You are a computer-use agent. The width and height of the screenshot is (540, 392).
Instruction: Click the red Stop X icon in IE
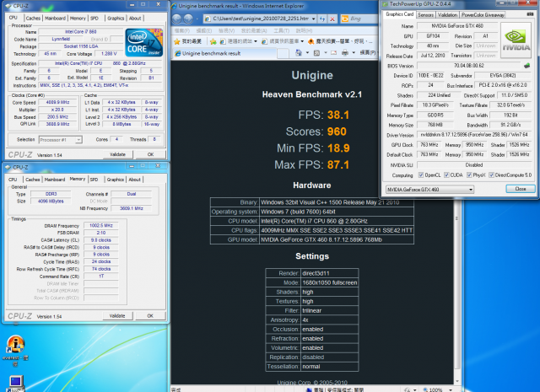click(332, 19)
